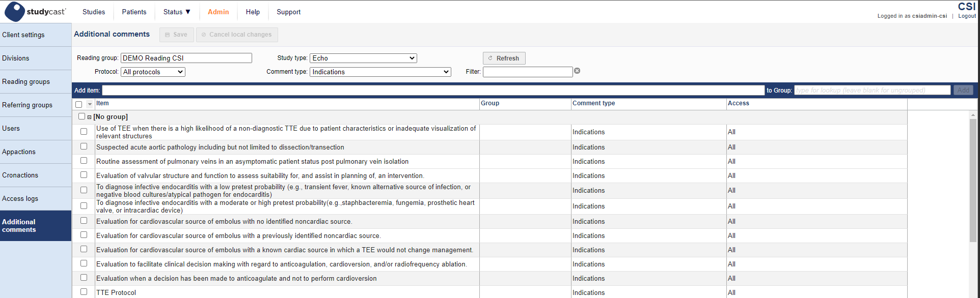980x298 pixels.
Task: Open the Status menu dropdown
Action: pos(177,12)
